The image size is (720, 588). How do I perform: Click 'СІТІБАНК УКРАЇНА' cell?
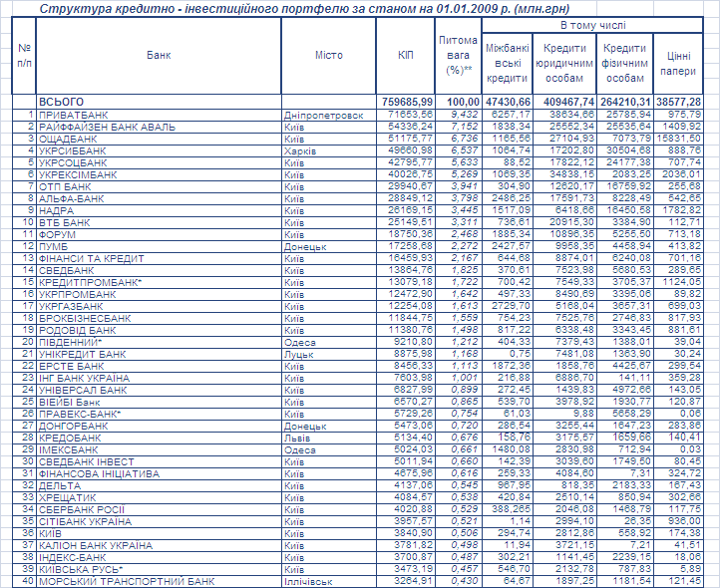tap(159, 521)
